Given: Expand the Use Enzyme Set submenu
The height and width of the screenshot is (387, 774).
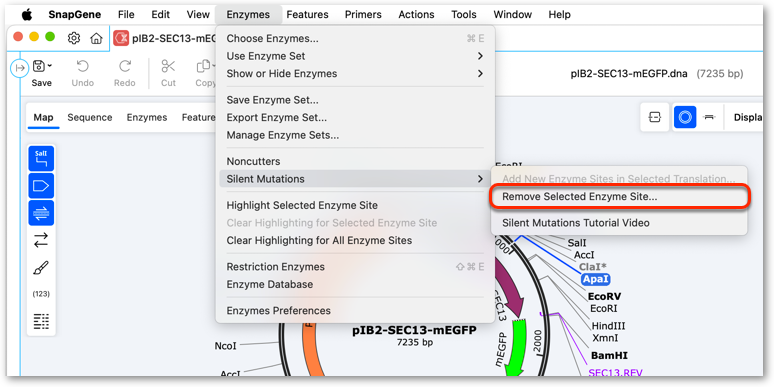Looking at the screenshot, I should pyautogui.click(x=355, y=56).
